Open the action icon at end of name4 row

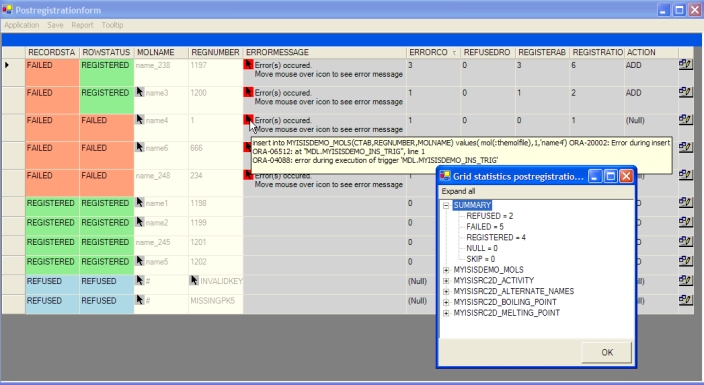685,119
